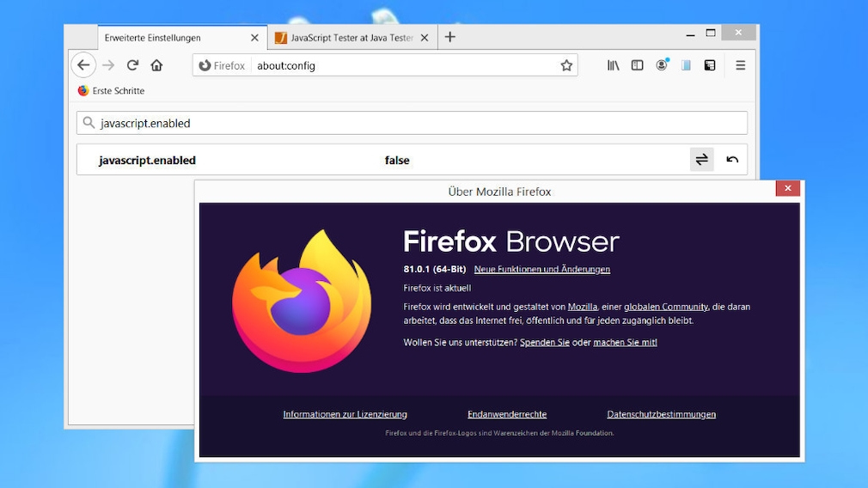
Task: Open a new tab with the plus button
Action: pos(450,37)
